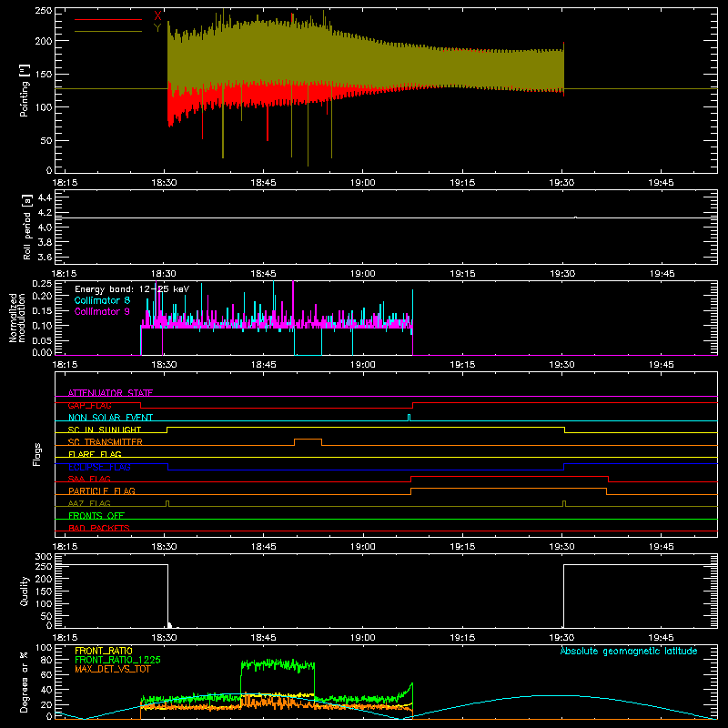Select the FRONTS_OFF flag label

[96, 515]
